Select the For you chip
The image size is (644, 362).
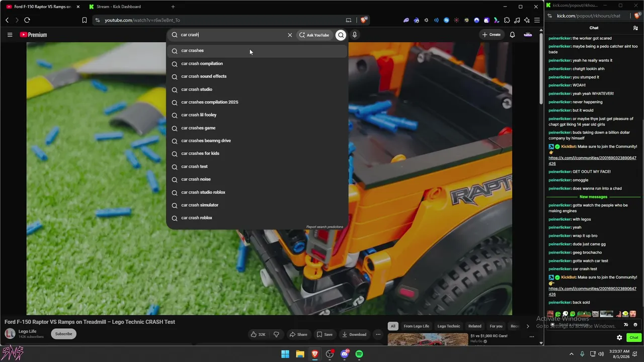[496, 326]
